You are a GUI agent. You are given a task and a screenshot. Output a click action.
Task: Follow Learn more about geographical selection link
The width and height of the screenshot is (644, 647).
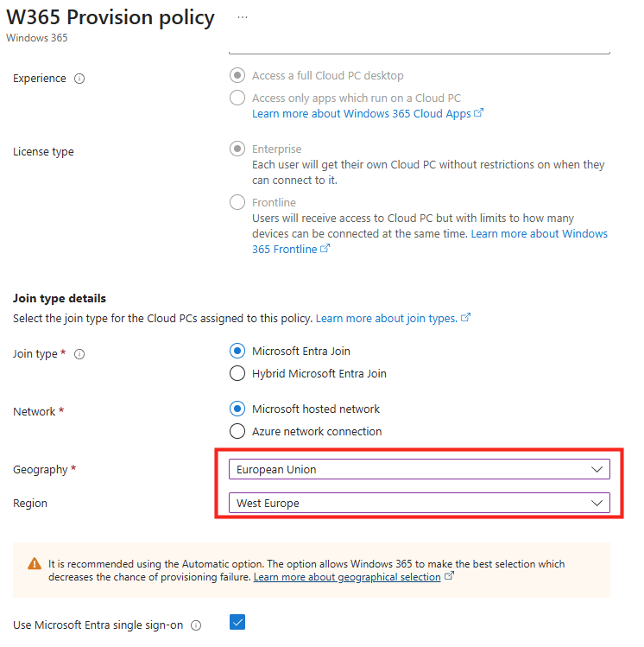click(347, 577)
